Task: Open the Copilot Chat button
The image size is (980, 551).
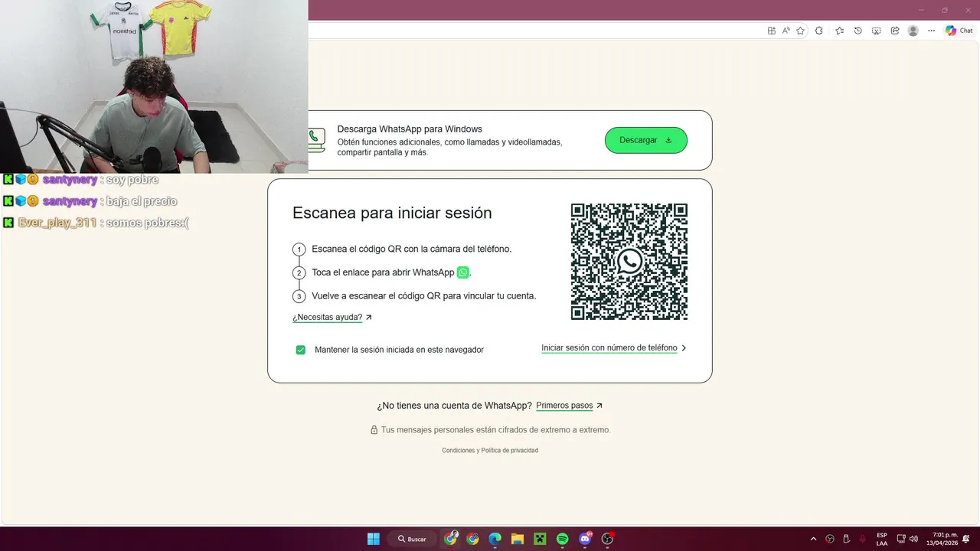Action: click(x=959, y=31)
